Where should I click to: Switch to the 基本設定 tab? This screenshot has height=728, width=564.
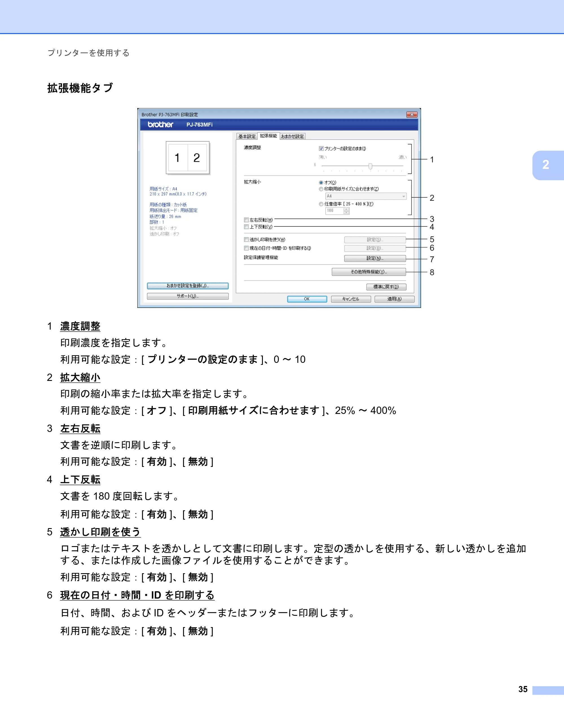tap(247, 136)
